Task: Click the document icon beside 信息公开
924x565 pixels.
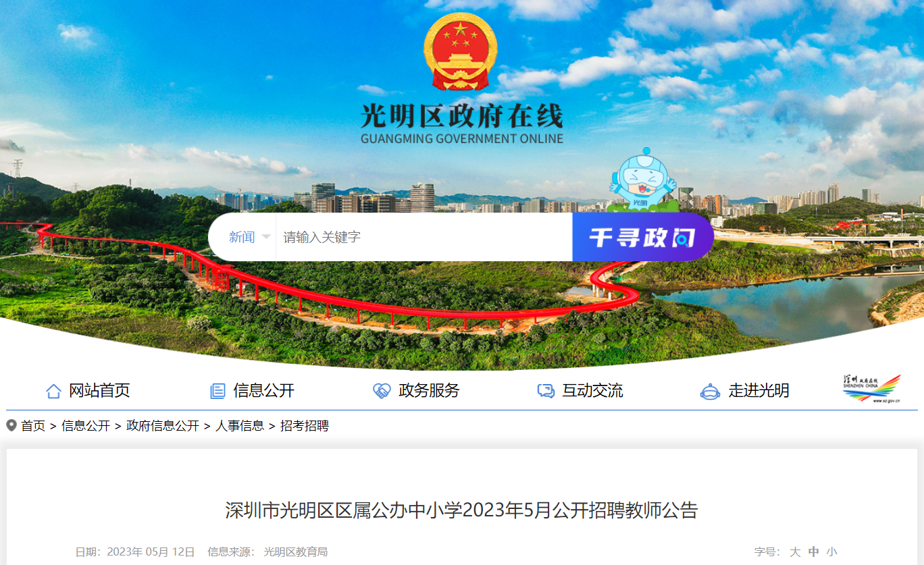Action: [x=217, y=391]
